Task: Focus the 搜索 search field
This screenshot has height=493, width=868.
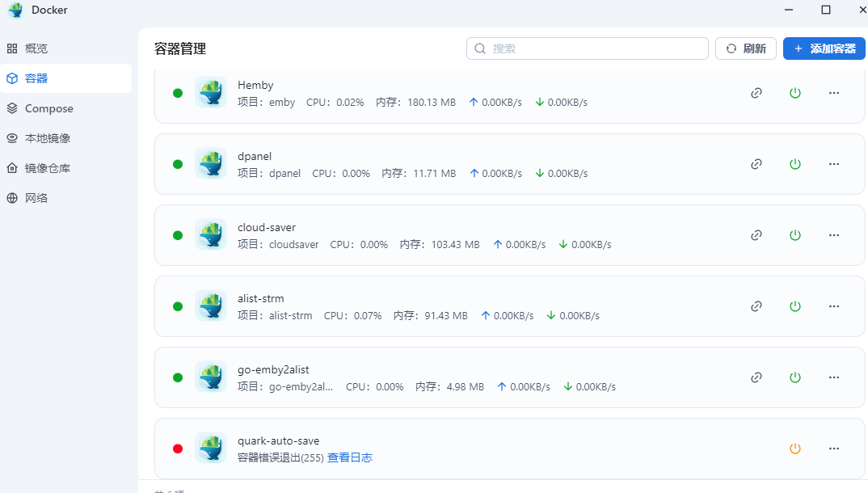Action: tap(588, 48)
